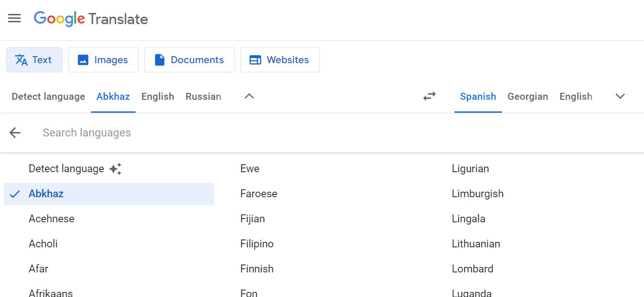
Task: Select Finnish as the source language
Action: [257, 268]
